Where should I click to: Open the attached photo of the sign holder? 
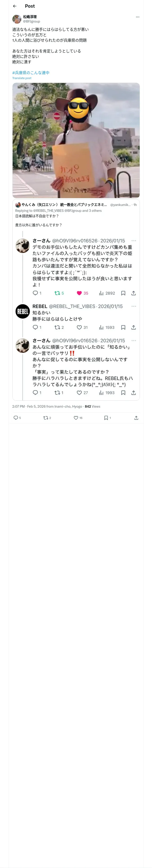[x=76, y=140]
